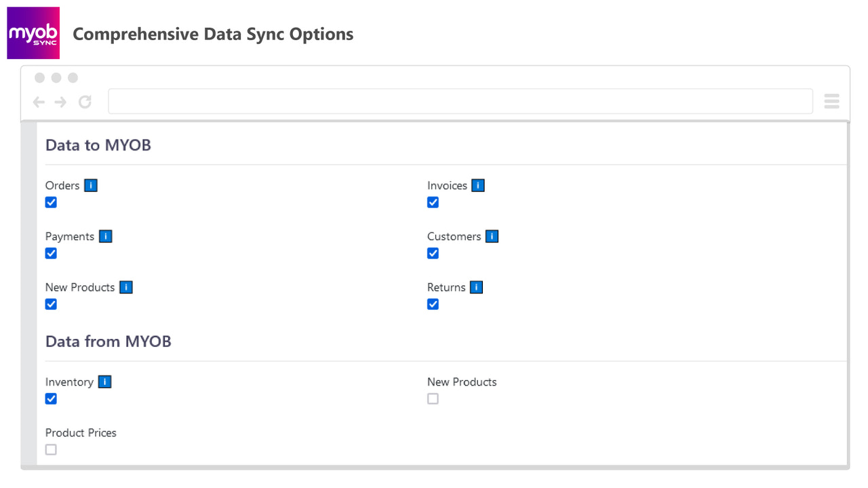Open the Customers info icon
Viewport: 868px width, 488px height.
492,236
